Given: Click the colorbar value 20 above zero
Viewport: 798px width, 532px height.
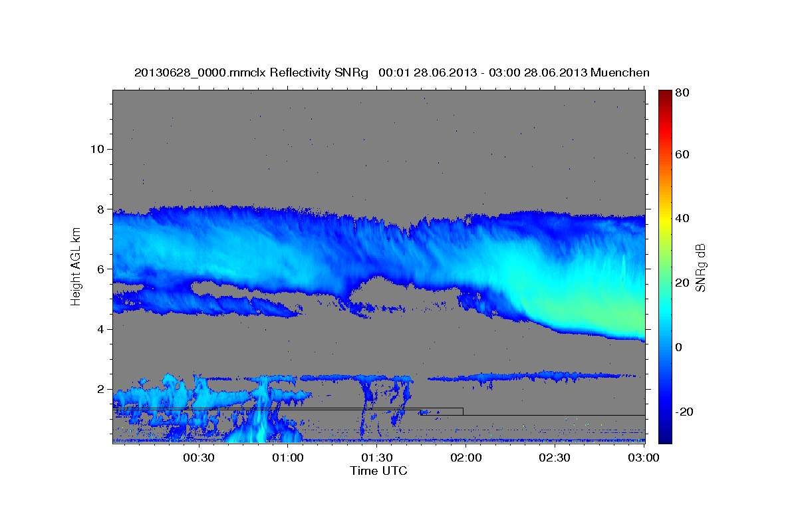Looking at the screenshot, I should click(682, 283).
